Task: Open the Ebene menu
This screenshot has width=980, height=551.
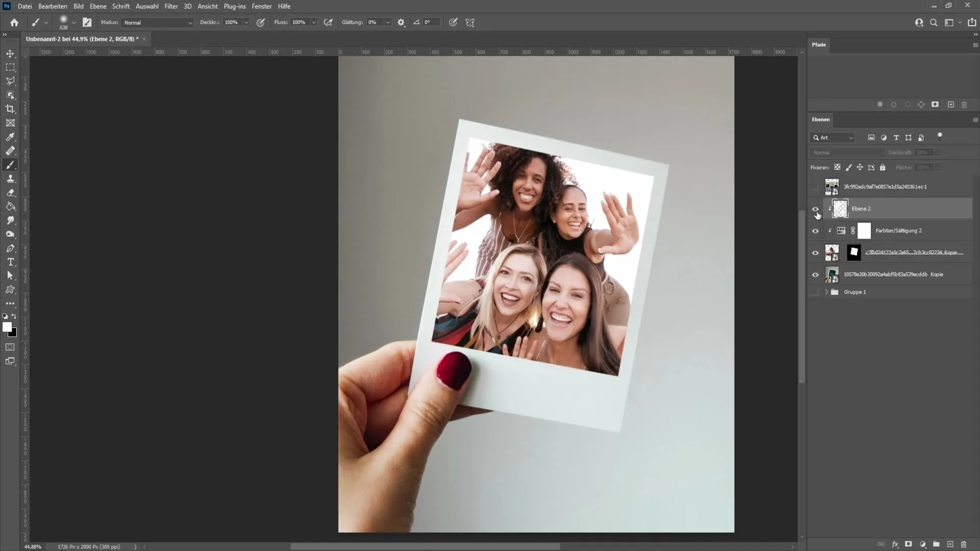Action: [x=98, y=6]
